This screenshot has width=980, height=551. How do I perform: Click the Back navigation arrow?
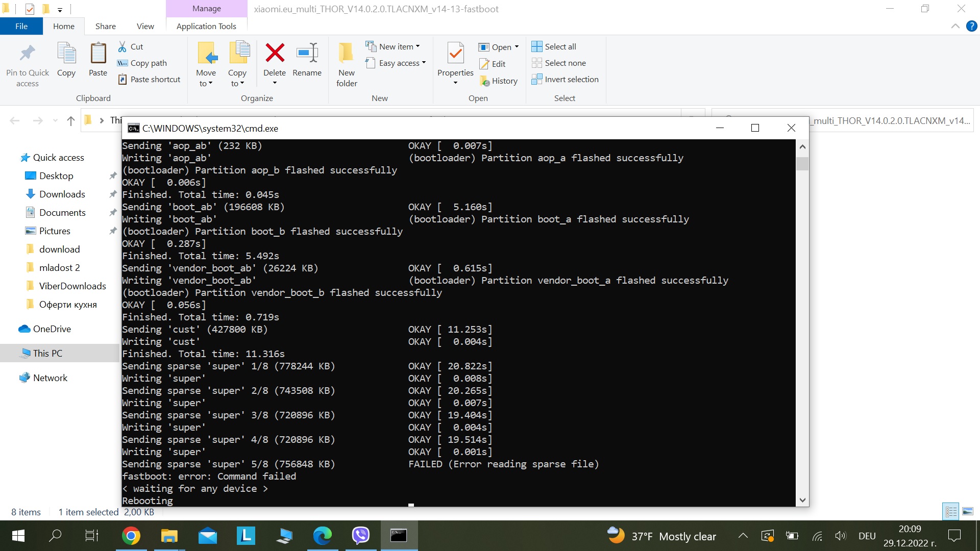coord(15,120)
